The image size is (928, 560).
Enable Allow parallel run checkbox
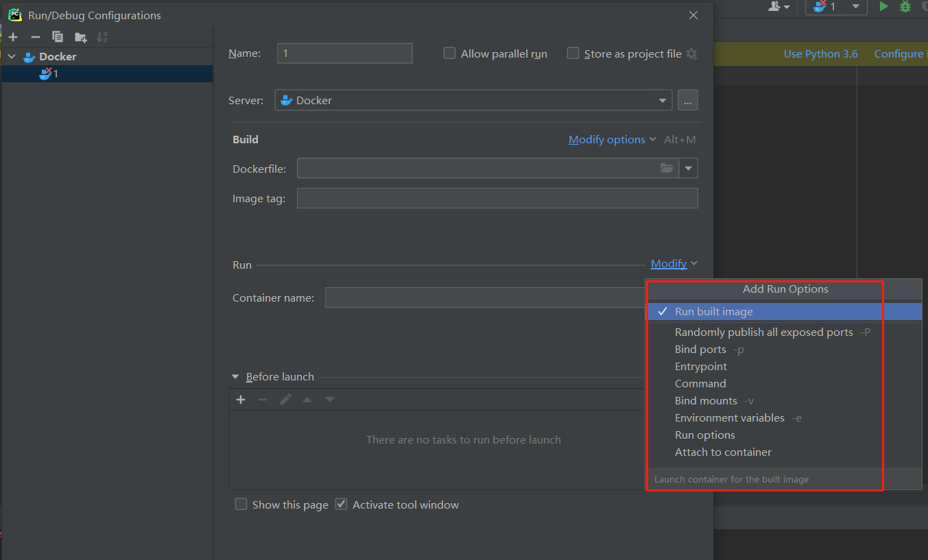pos(450,53)
